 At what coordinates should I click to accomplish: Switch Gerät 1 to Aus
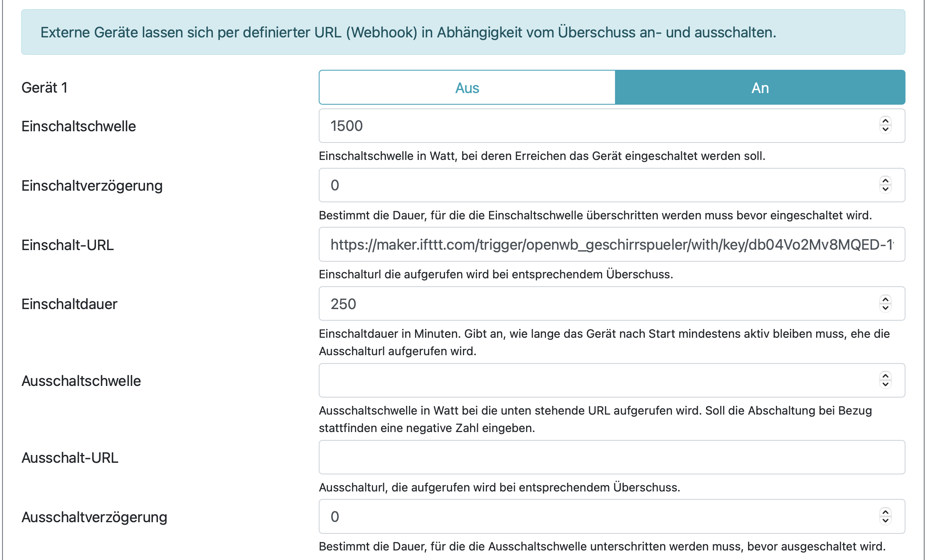tap(467, 88)
